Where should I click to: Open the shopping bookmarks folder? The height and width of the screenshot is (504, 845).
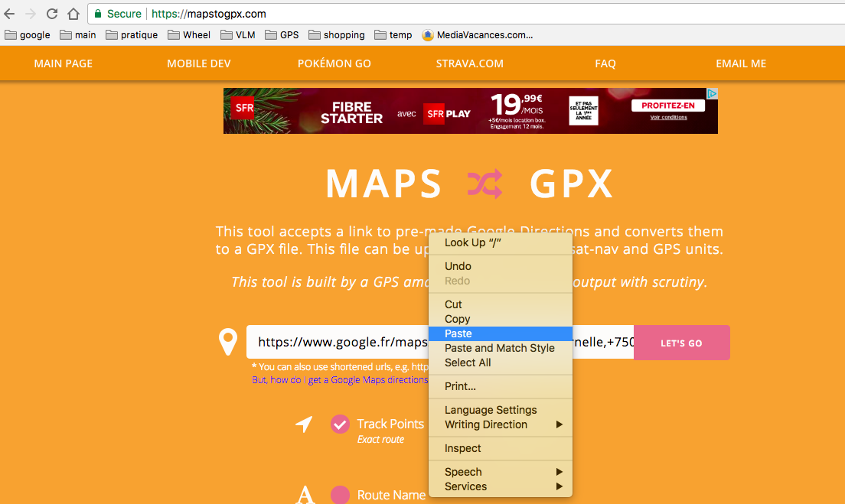(337, 35)
